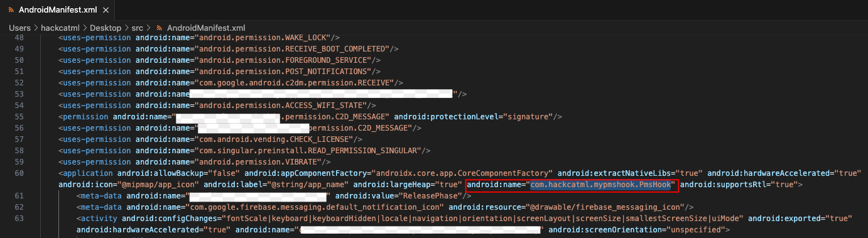Screen dimensions: 868x238
Task: Click the android:appComponentFactory attribute
Action: [306, 173]
